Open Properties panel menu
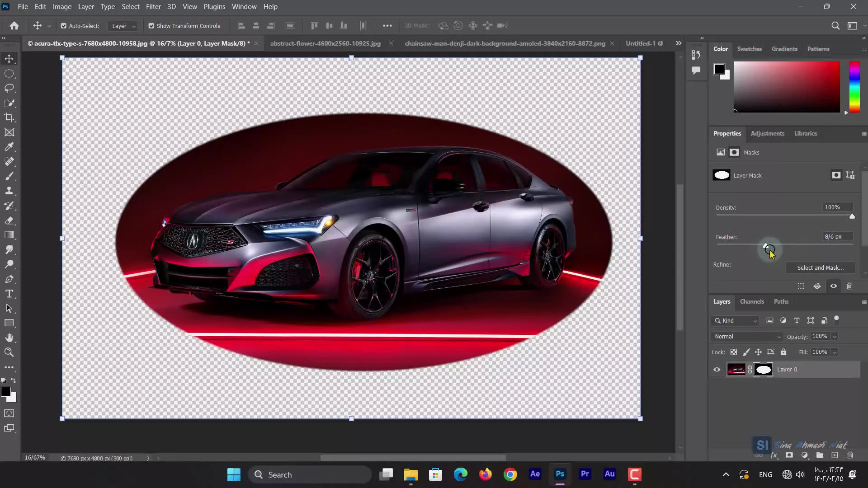 [x=864, y=134]
